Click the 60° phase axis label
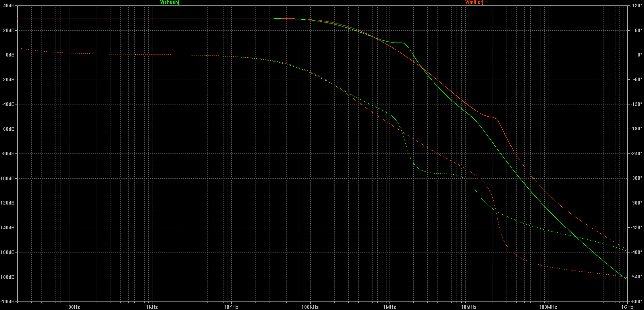This screenshot has height=310, width=644. point(638,30)
